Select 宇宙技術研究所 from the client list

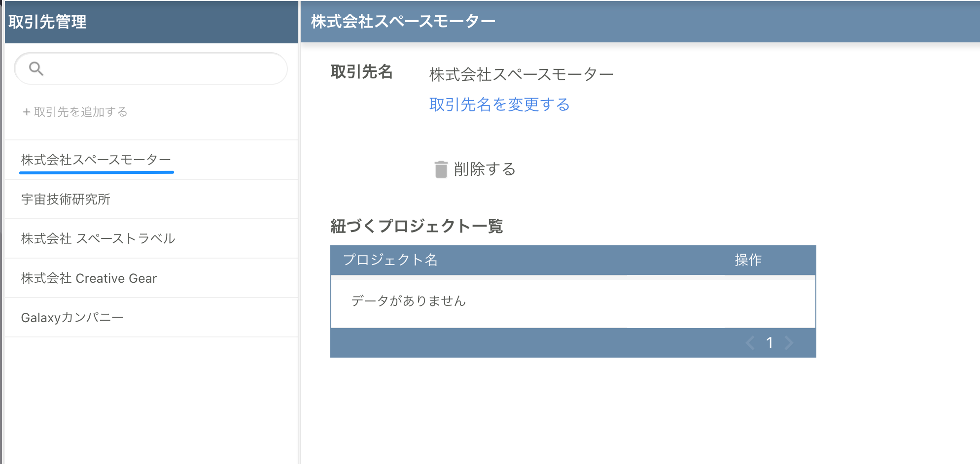pyautogui.click(x=66, y=199)
